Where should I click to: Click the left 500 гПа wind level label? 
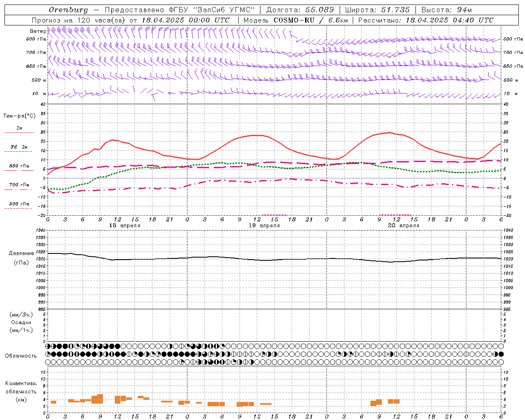coord(36,39)
